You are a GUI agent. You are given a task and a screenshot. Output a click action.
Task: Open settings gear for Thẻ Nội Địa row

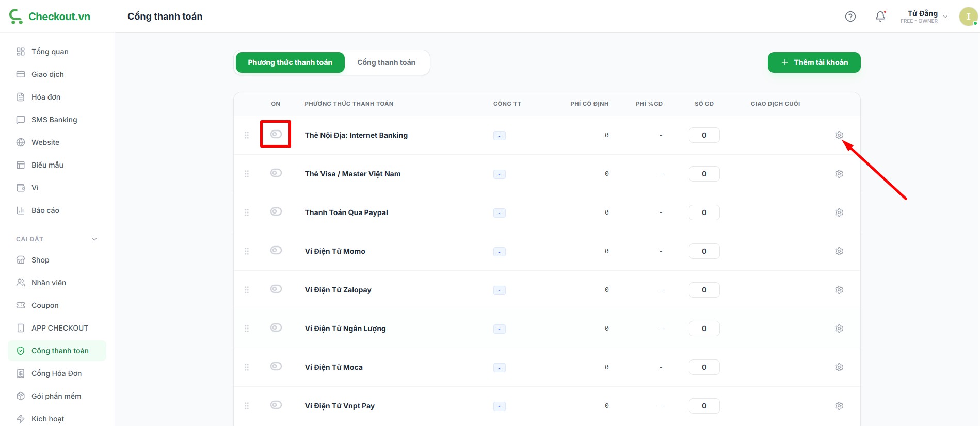(839, 135)
